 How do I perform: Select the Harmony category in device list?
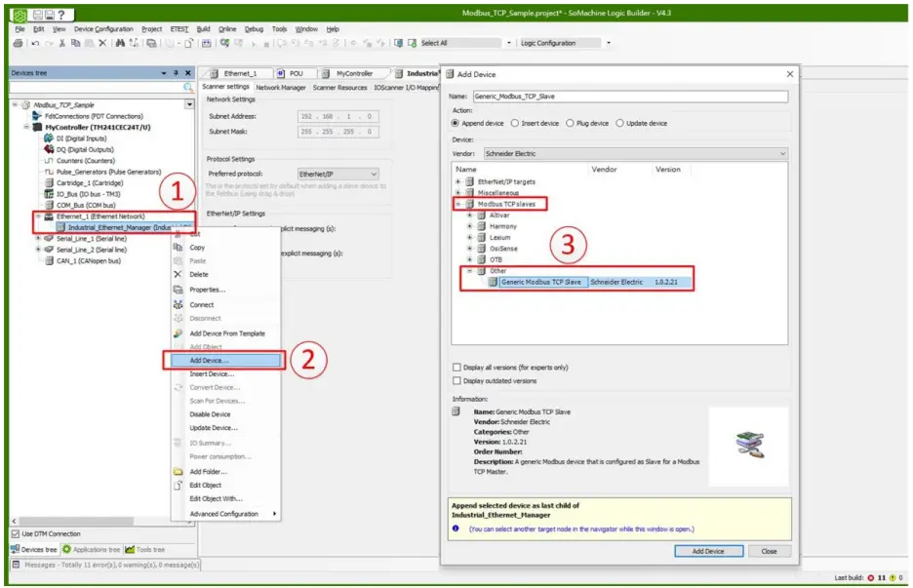point(502,226)
